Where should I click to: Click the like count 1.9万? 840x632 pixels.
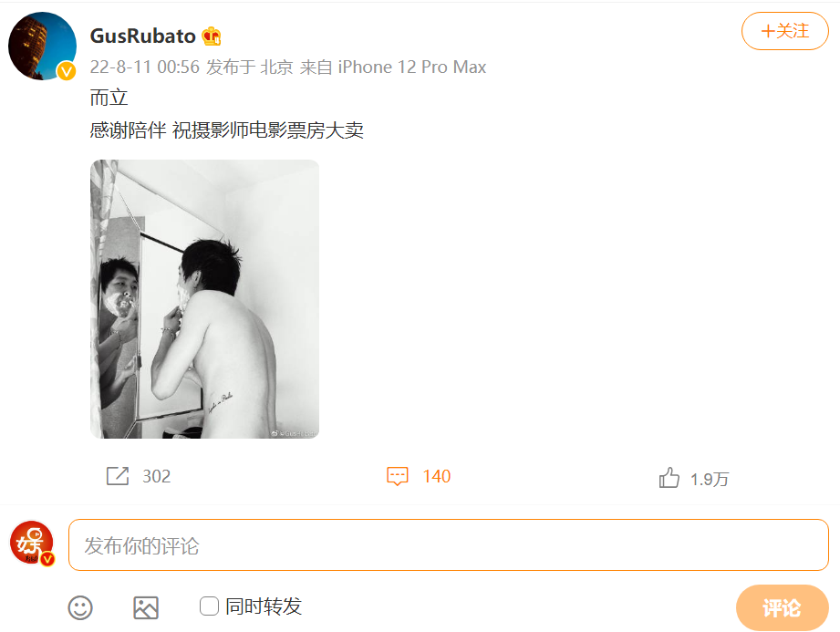pos(710,479)
